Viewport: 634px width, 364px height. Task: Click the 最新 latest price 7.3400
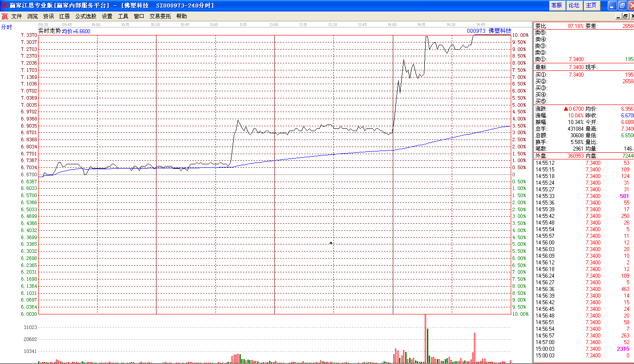point(576,67)
